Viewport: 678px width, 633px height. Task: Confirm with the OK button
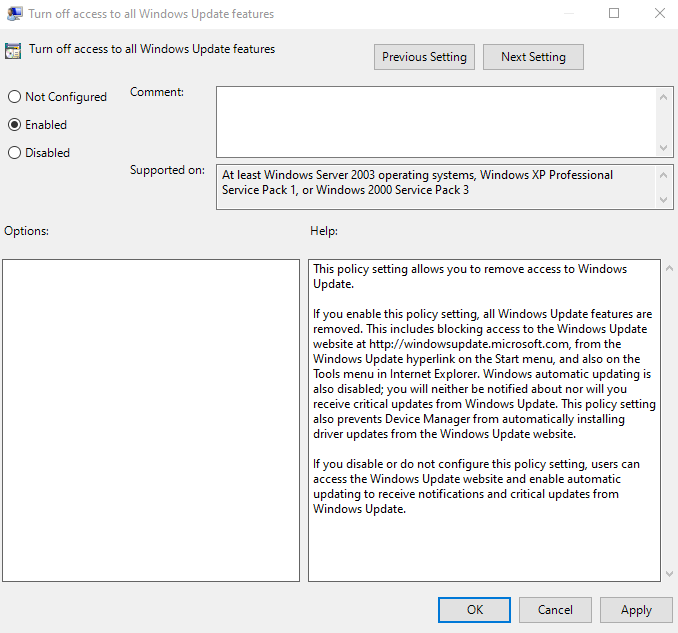[x=474, y=610]
